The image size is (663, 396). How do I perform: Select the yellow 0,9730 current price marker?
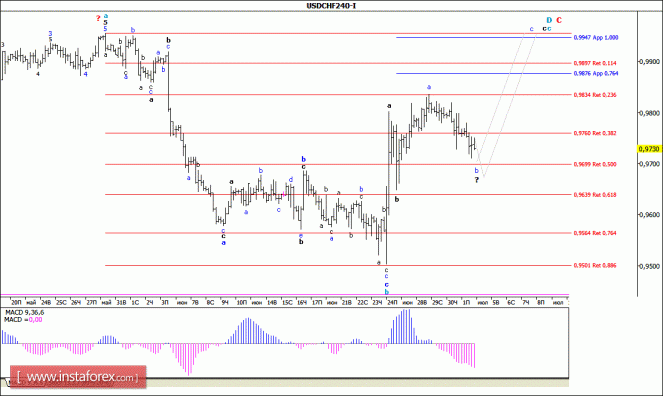click(x=649, y=149)
